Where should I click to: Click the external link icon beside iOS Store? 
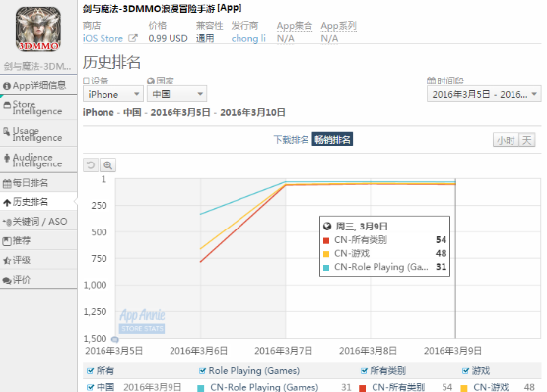pyautogui.click(x=133, y=38)
